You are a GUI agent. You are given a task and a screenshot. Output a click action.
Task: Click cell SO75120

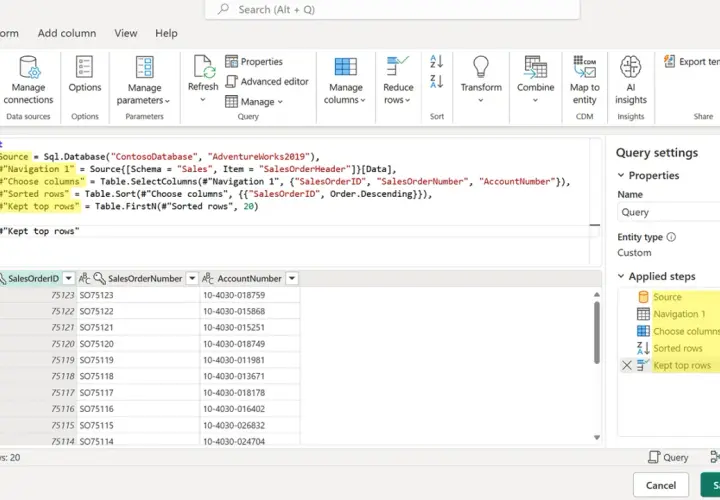pos(138,344)
